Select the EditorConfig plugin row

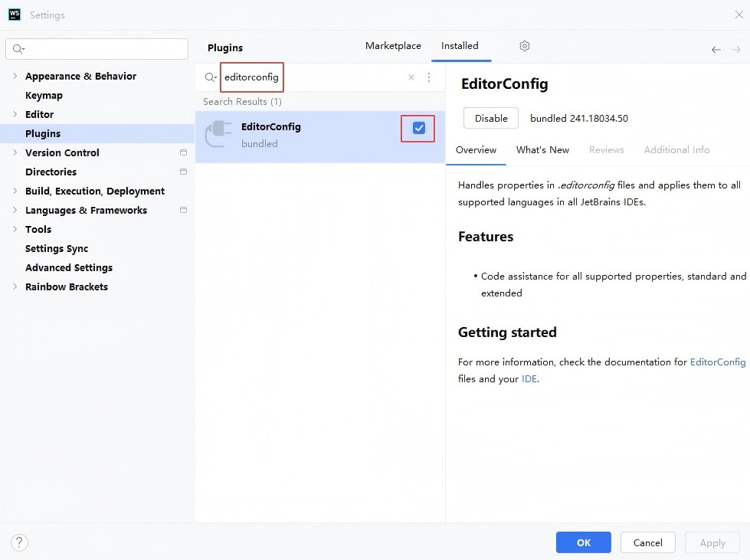pyautogui.click(x=320, y=137)
